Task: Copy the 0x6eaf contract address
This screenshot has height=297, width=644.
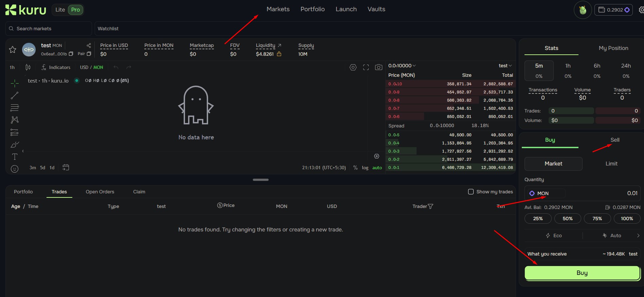Action: click(71, 54)
